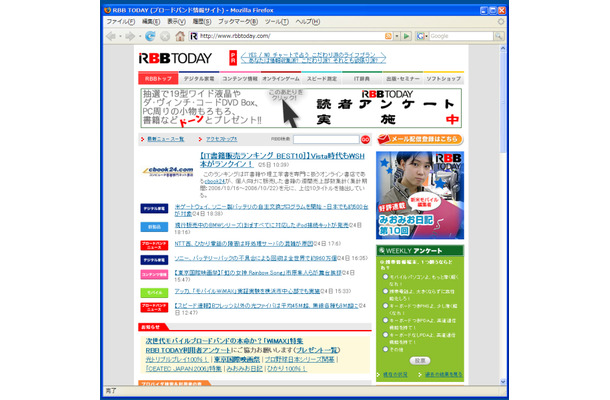Select the third survey radio option キーボードつきPHS
This screenshot has width=610, height=400.
385,306
